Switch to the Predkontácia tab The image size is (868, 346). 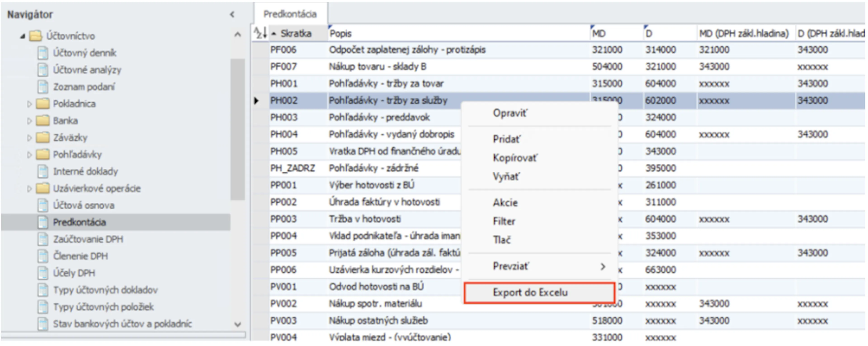coord(290,14)
